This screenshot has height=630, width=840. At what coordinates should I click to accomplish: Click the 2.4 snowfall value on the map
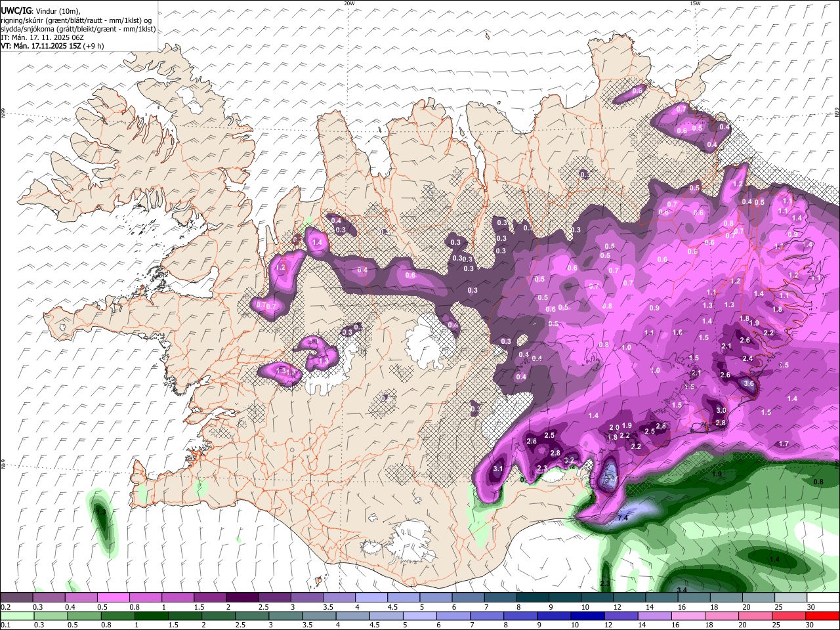point(747,358)
